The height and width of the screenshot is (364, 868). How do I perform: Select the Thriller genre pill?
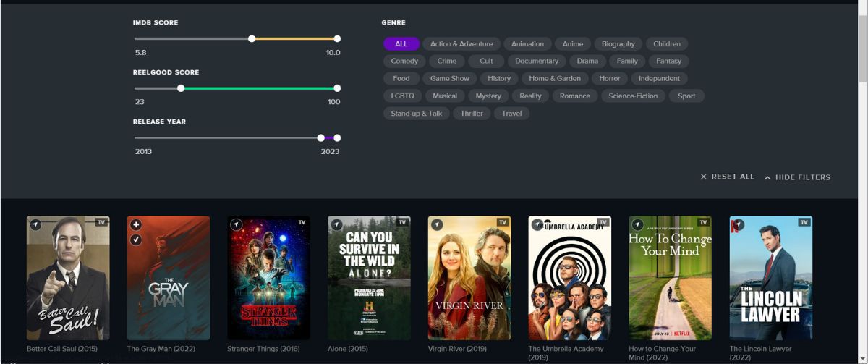472,114
